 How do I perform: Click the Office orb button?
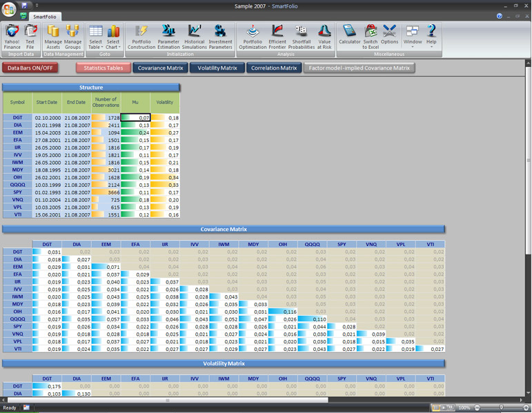pos(9,9)
